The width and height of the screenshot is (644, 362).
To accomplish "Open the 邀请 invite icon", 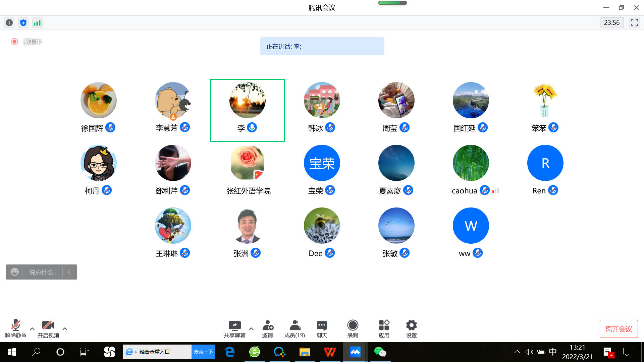I will (268, 329).
